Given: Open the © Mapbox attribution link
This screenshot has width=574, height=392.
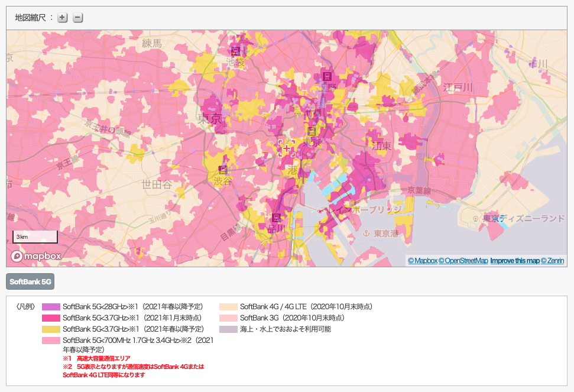Looking at the screenshot, I should (423, 261).
